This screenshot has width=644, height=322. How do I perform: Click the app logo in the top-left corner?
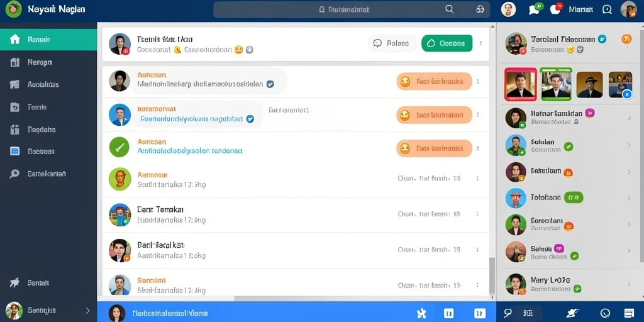(14, 9)
